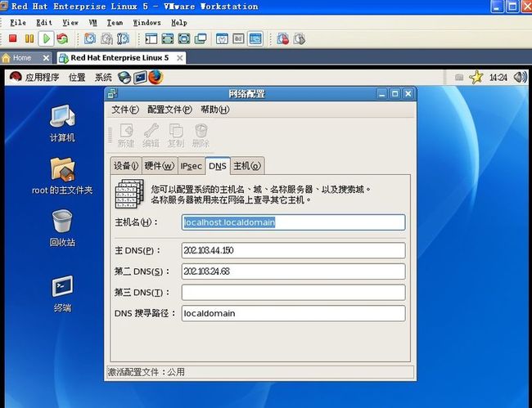Open VMware Edit menu
532x408 pixels.
[44, 23]
